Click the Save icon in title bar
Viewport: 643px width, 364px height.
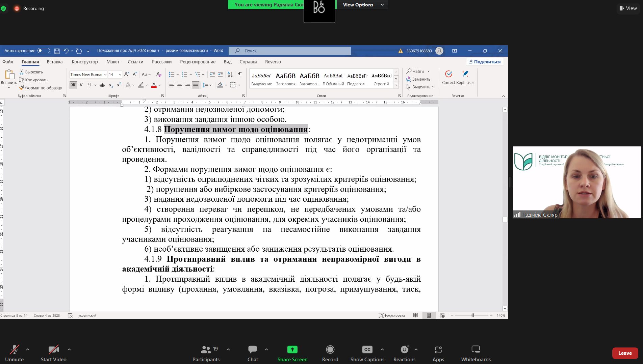[x=57, y=51]
